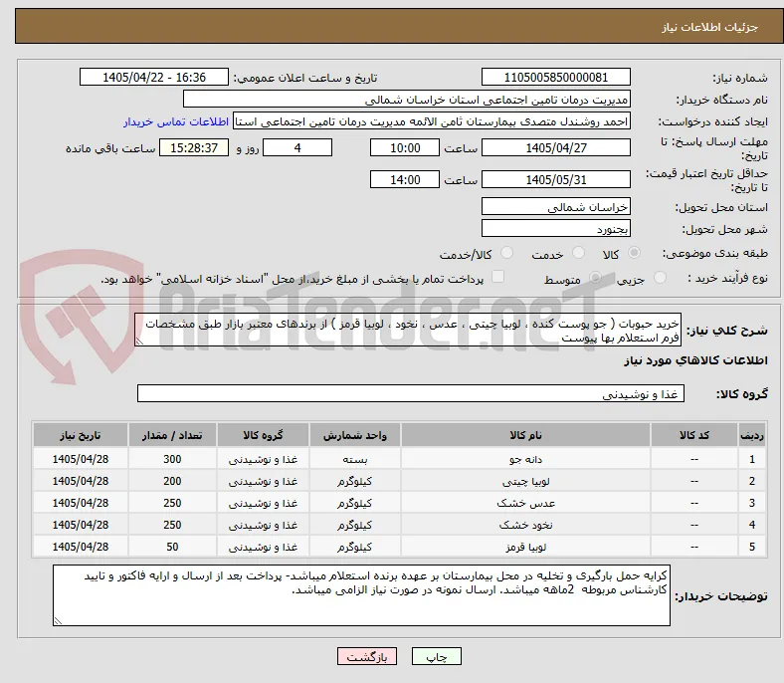This screenshot has height=683, width=784.
Task: Click the بازگشت (back) button
Action: pyautogui.click(x=367, y=656)
